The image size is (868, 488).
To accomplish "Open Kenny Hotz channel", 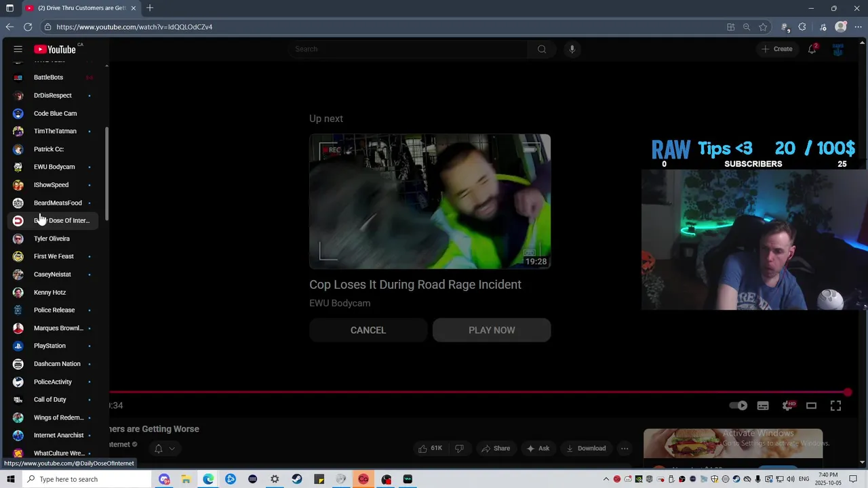I will tap(54, 292).
